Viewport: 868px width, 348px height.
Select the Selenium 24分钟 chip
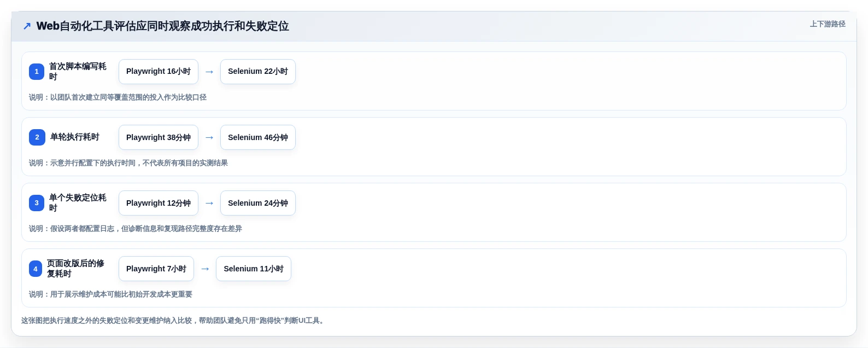[258, 203]
